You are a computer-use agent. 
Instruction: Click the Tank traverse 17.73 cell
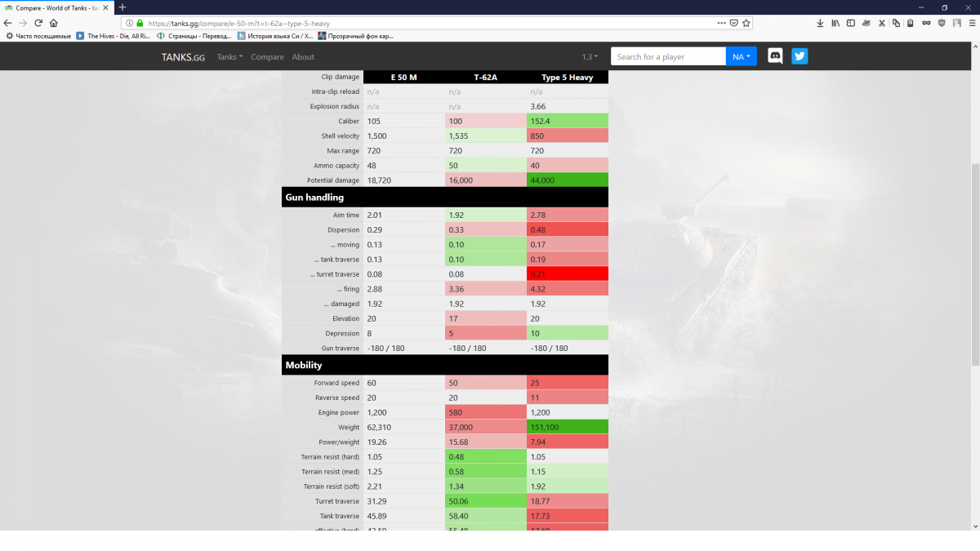pos(568,515)
